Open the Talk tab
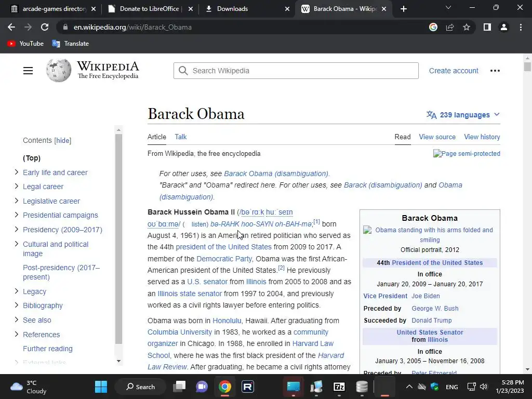The image size is (532, 399). point(180,137)
